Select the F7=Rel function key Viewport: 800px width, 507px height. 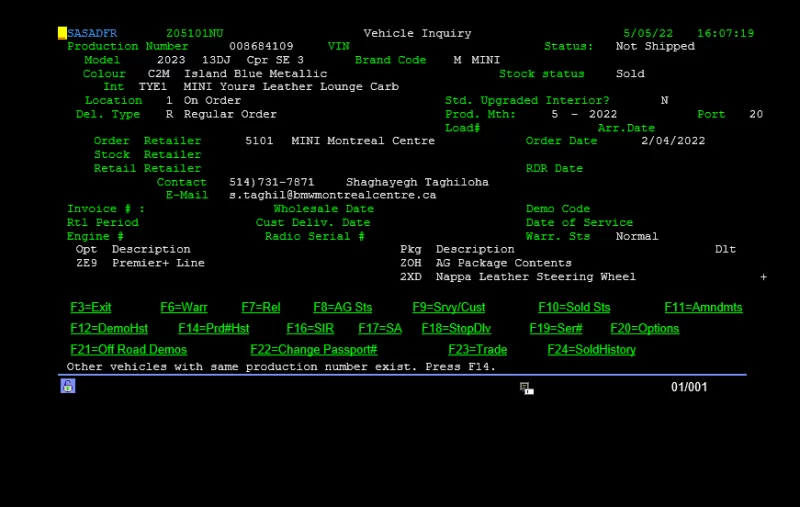(x=261, y=308)
